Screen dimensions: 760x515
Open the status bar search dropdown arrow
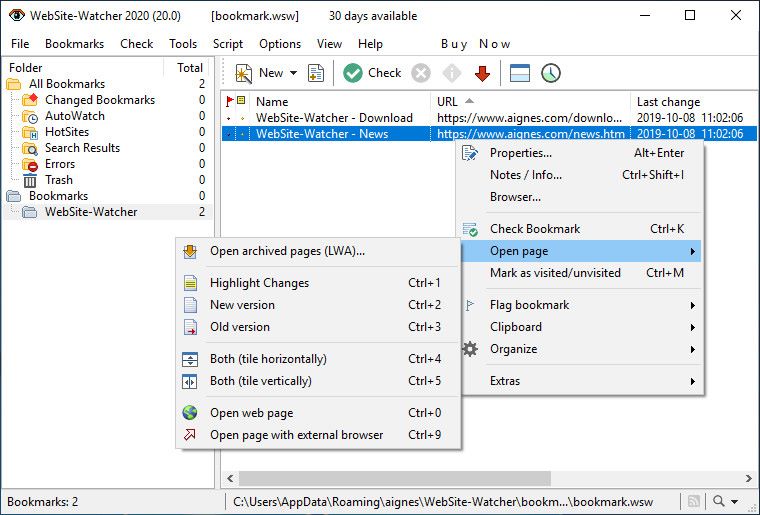click(734, 502)
